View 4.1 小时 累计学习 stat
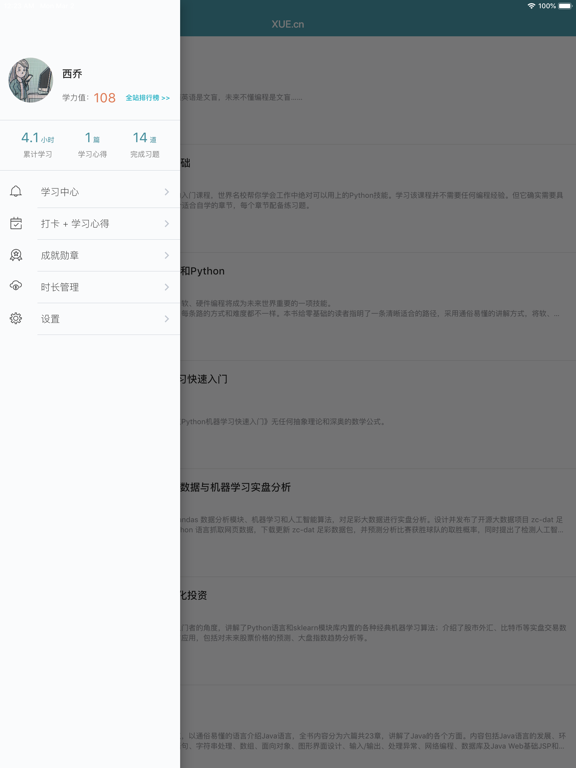 pos(38,144)
